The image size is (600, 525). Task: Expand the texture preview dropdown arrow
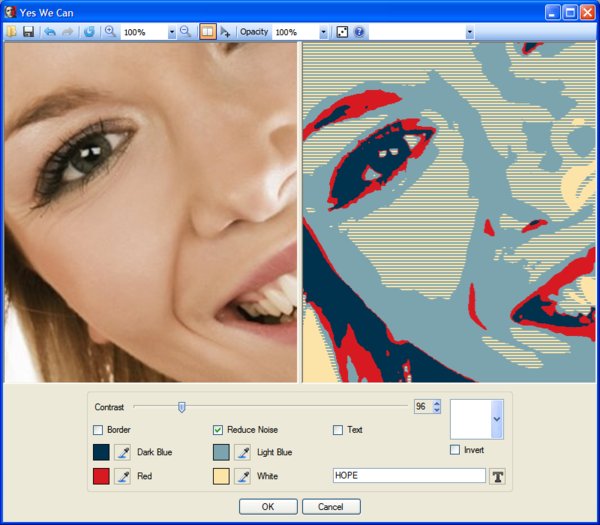[498, 419]
